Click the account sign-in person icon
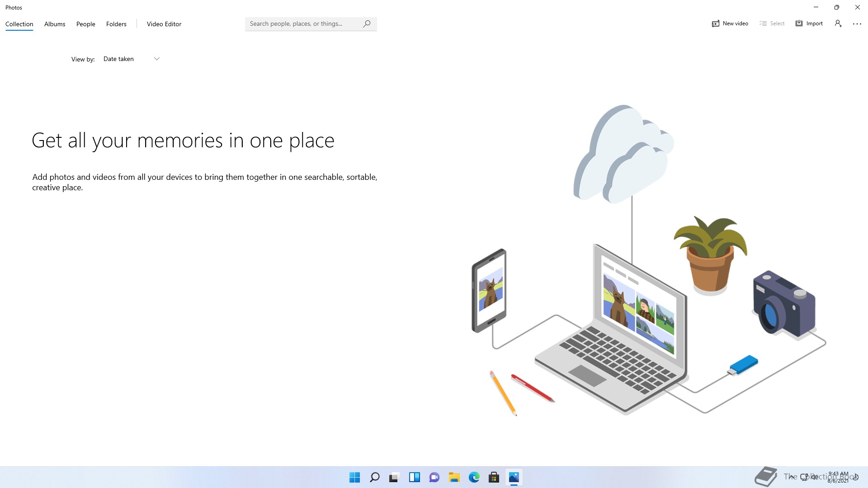The width and height of the screenshot is (868, 488). (x=838, y=23)
